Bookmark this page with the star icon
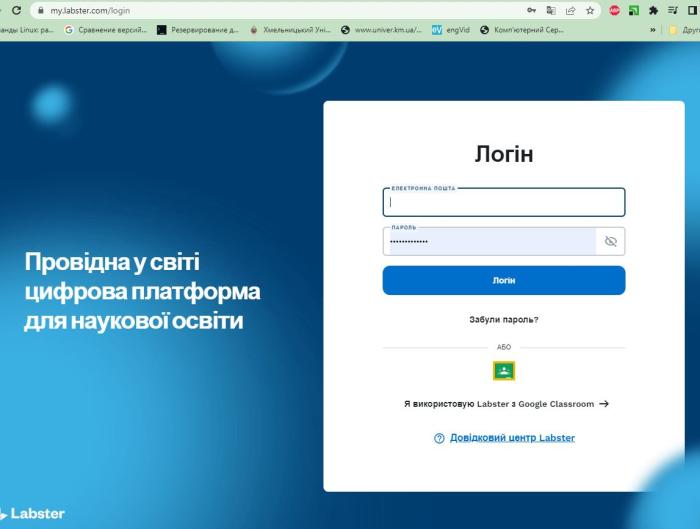This screenshot has width=700, height=529. [x=590, y=10]
